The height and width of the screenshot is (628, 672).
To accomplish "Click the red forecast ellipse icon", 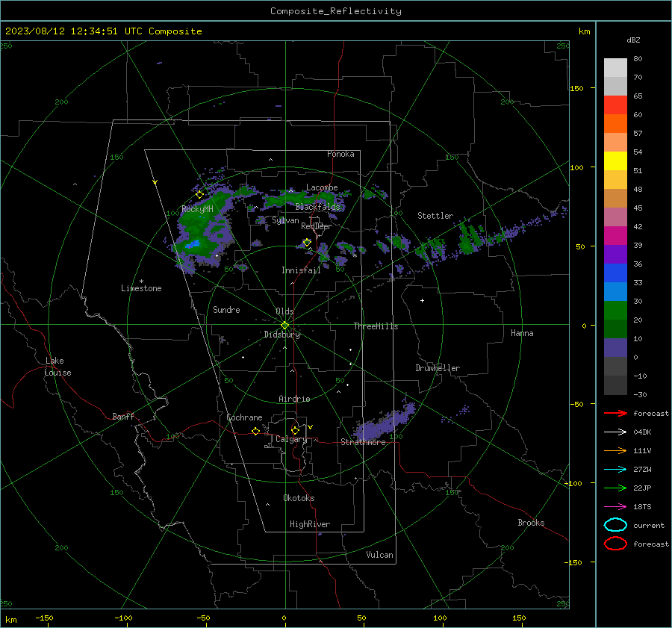I will [x=615, y=544].
